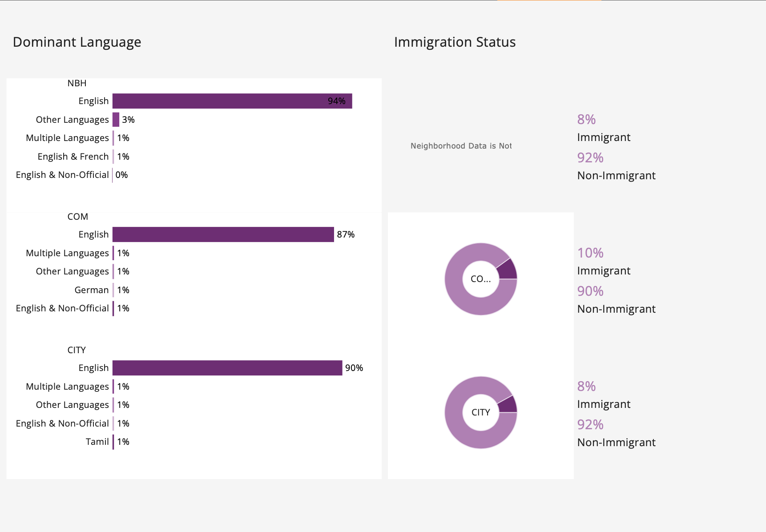Click the dark Immigrant slice of the CITY donut
The image size is (766, 532).
[x=508, y=405]
